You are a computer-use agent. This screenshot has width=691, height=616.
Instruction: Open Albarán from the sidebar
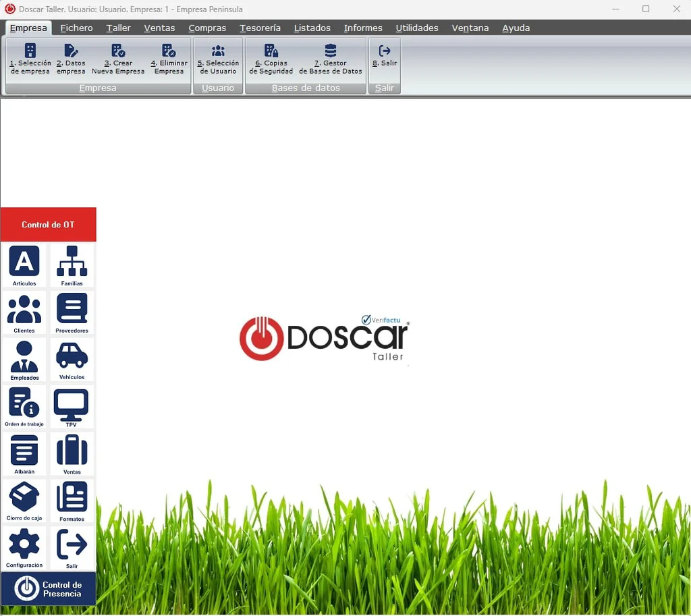click(24, 454)
